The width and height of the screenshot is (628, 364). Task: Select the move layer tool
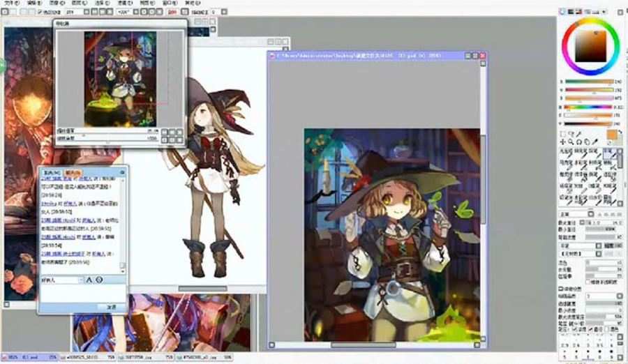point(564,142)
